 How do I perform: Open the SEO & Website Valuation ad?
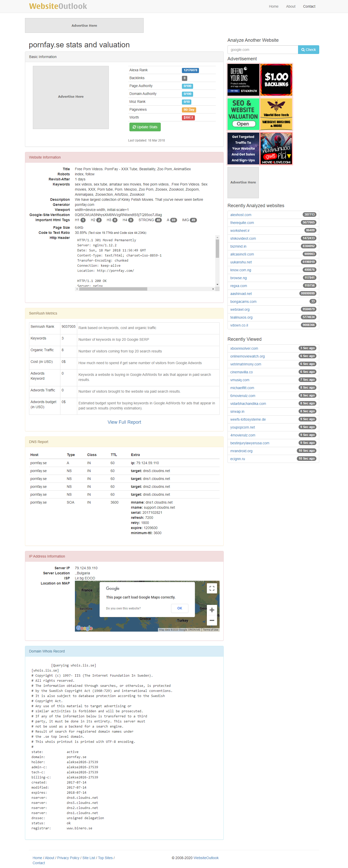(244, 114)
